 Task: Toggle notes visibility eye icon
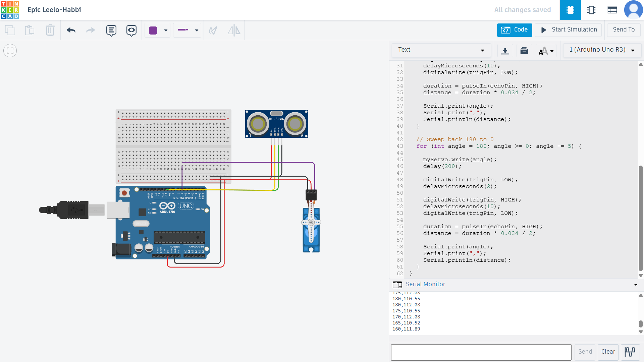pyautogui.click(x=131, y=31)
